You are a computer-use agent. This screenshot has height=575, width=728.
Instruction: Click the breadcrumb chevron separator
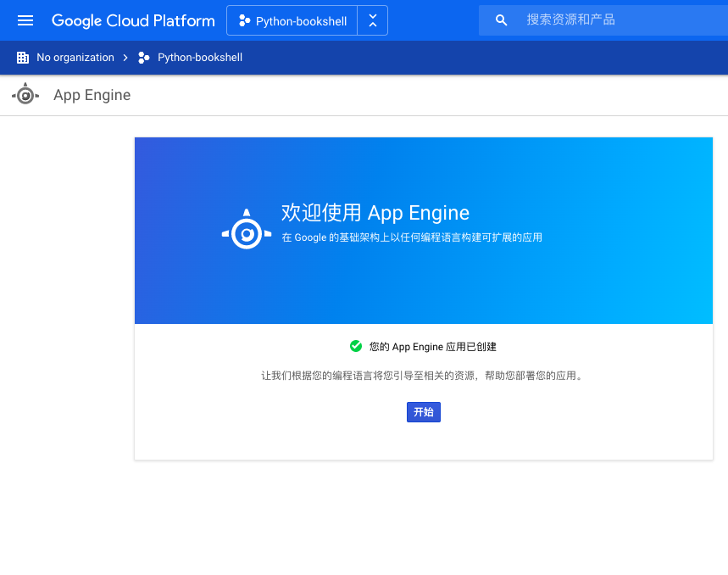125,58
